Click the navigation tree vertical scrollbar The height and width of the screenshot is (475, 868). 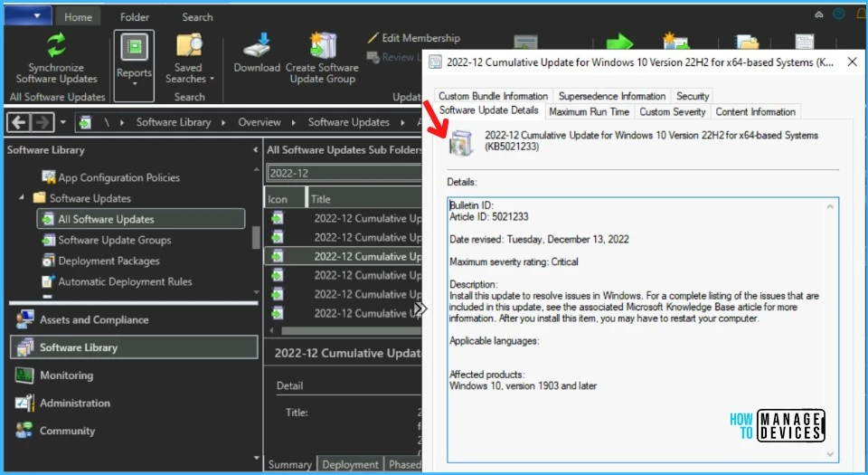point(256,237)
